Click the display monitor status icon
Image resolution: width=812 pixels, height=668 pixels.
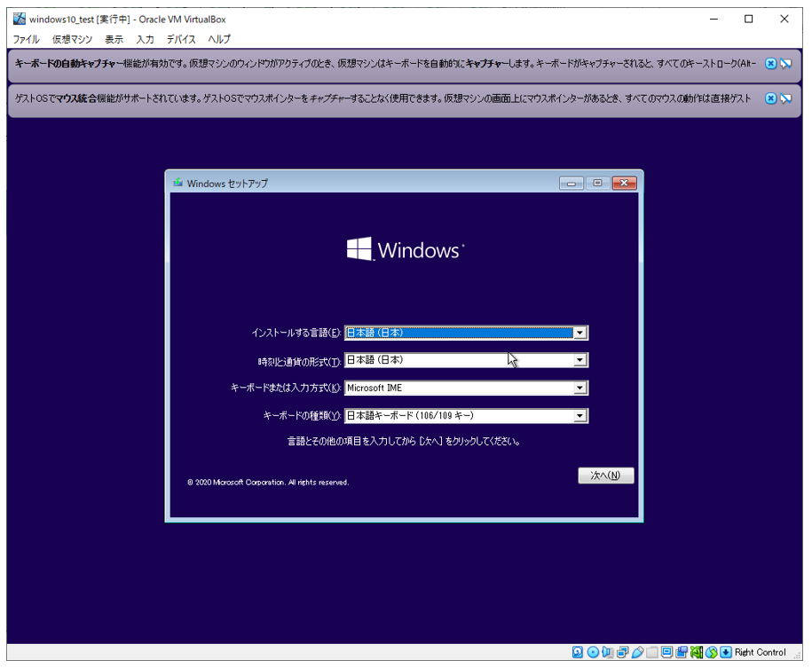(x=667, y=652)
